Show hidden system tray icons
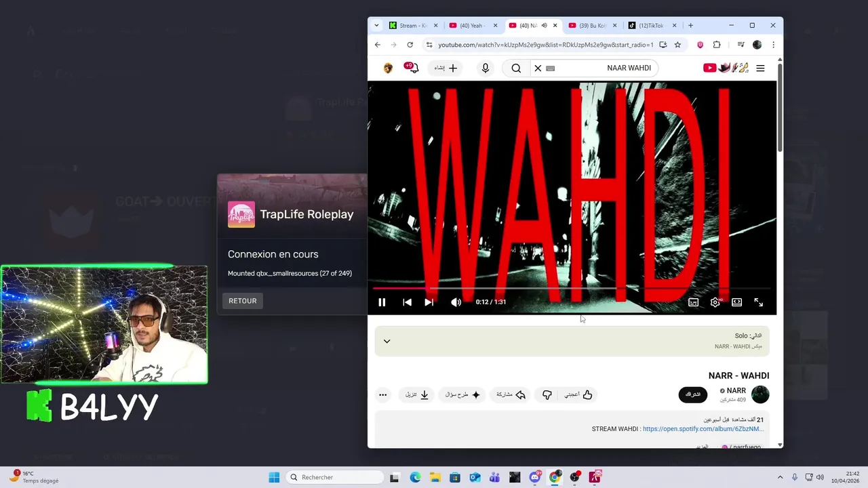The height and width of the screenshot is (488, 868). click(780, 477)
